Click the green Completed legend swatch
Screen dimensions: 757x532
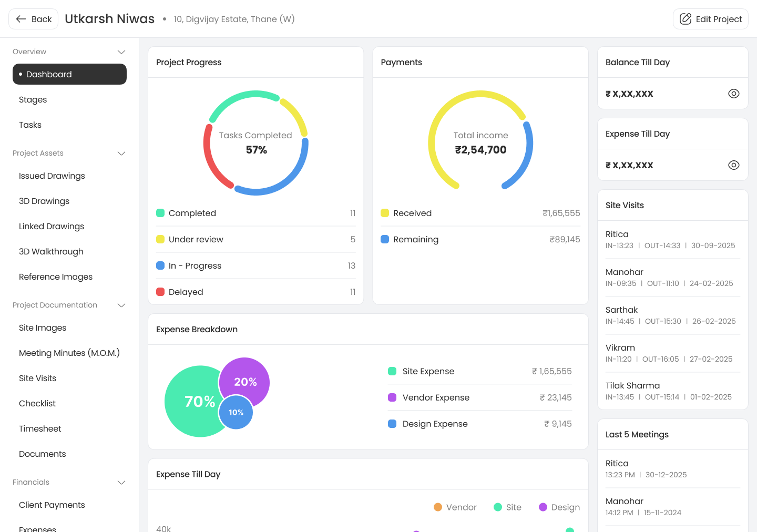point(161,213)
